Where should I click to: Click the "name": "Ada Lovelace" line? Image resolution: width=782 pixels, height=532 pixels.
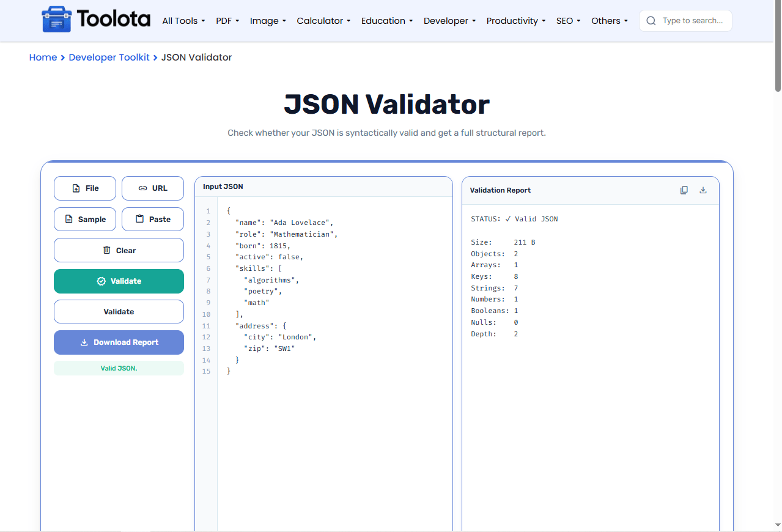click(x=284, y=223)
